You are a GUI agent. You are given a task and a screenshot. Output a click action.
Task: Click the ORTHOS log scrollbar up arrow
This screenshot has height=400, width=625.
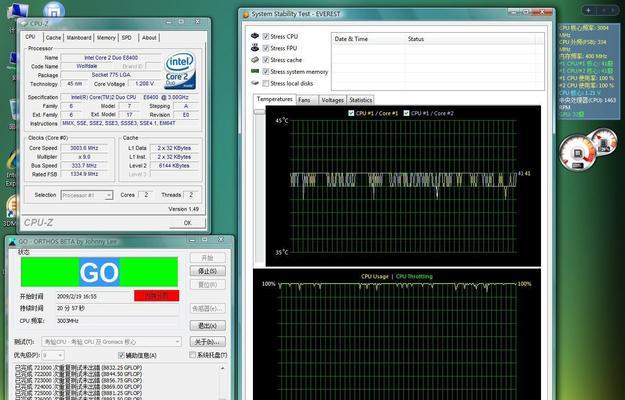[x=222, y=368]
